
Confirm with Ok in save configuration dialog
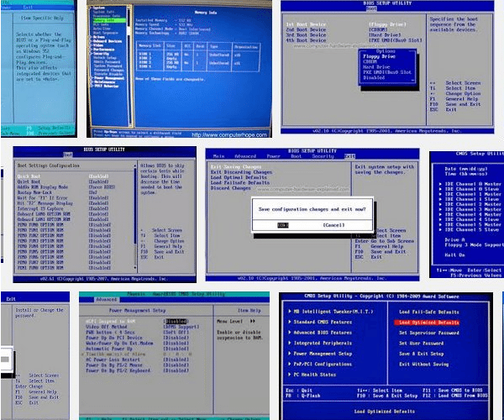coord(283,225)
